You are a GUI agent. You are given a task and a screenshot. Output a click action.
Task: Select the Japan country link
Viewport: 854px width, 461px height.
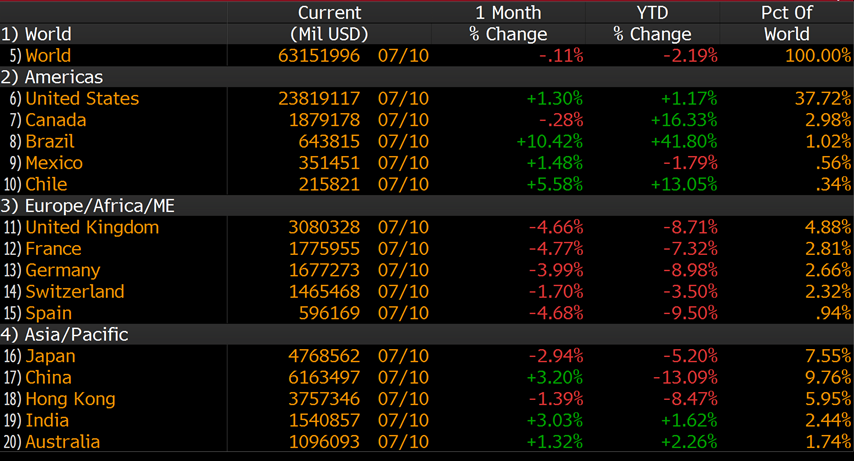(50, 356)
